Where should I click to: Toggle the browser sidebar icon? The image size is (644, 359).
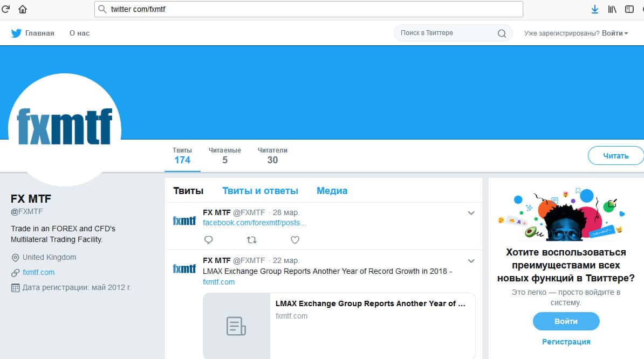tap(629, 9)
